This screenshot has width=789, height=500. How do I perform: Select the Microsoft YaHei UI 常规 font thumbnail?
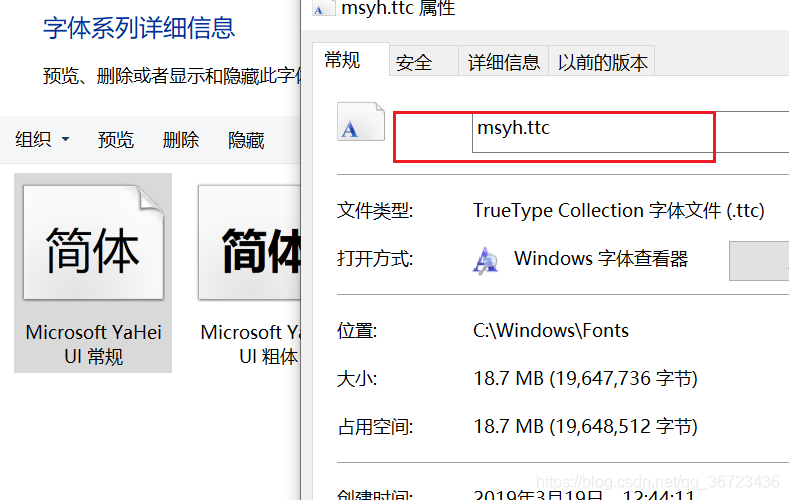94,242
